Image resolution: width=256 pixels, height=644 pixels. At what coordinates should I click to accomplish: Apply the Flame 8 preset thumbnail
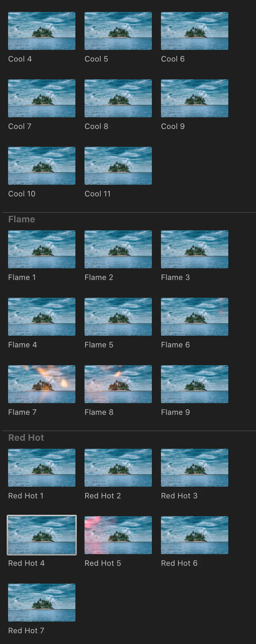pos(118,384)
